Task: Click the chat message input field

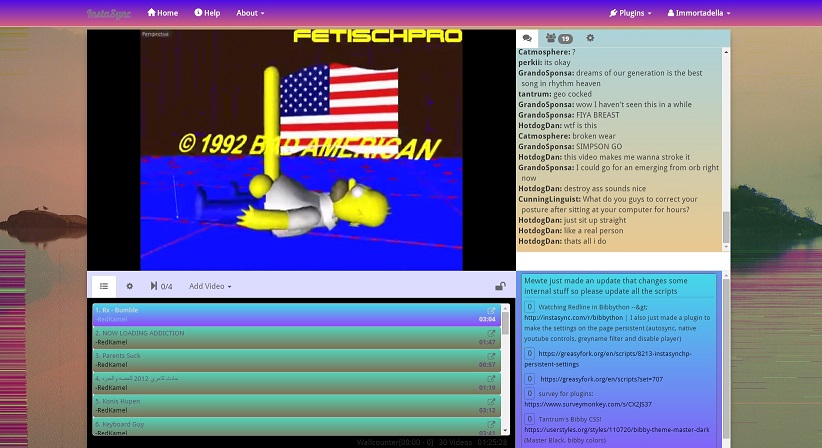Action: (x=623, y=261)
